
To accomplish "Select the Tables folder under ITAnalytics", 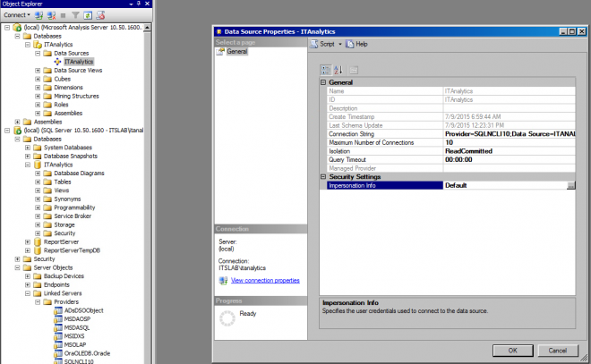I will coord(63,182).
